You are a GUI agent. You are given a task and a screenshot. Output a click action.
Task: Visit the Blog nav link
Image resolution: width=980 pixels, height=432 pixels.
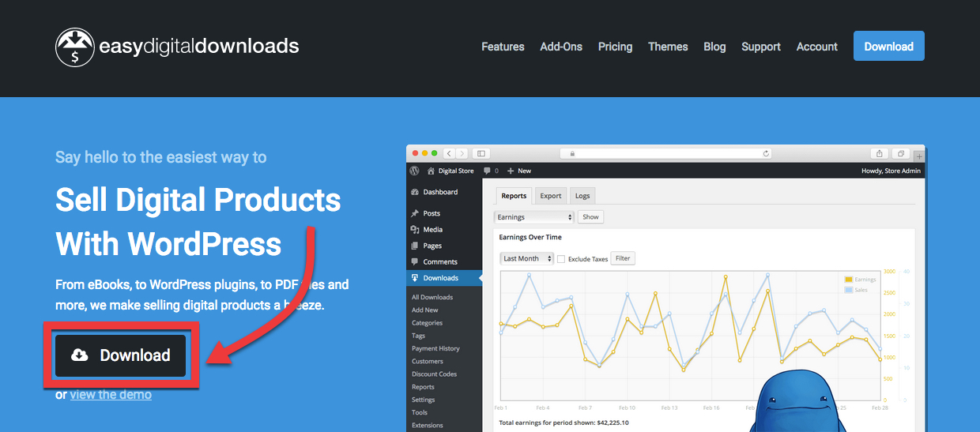(714, 47)
